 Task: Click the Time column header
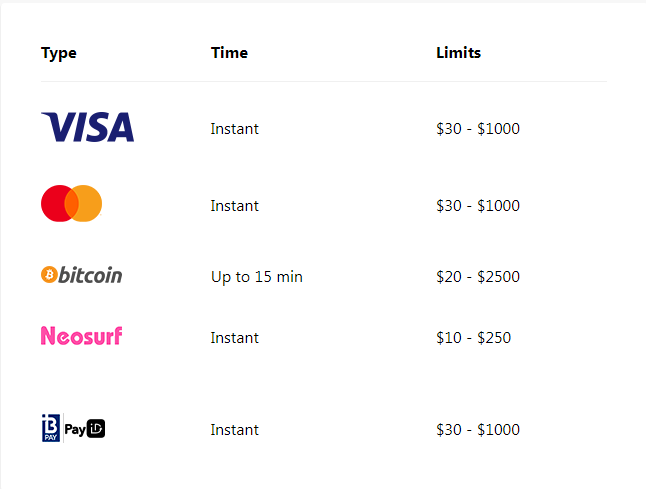[229, 53]
